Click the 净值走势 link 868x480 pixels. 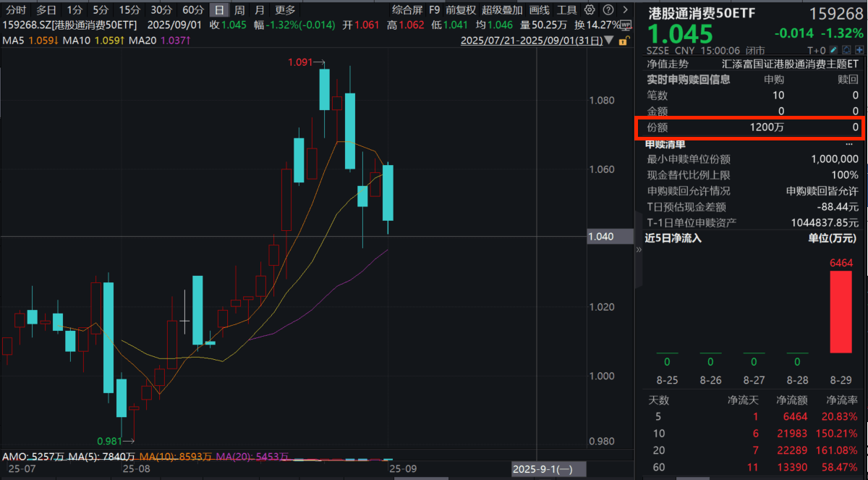point(667,64)
